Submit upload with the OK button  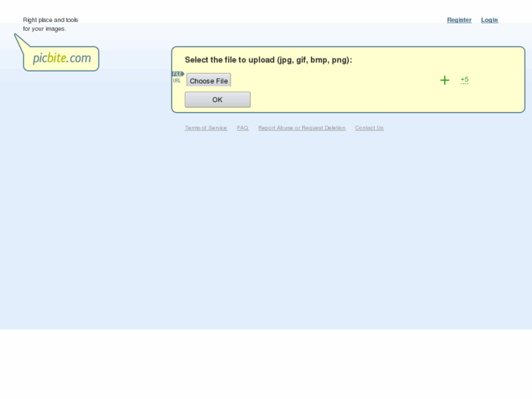[217, 100]
